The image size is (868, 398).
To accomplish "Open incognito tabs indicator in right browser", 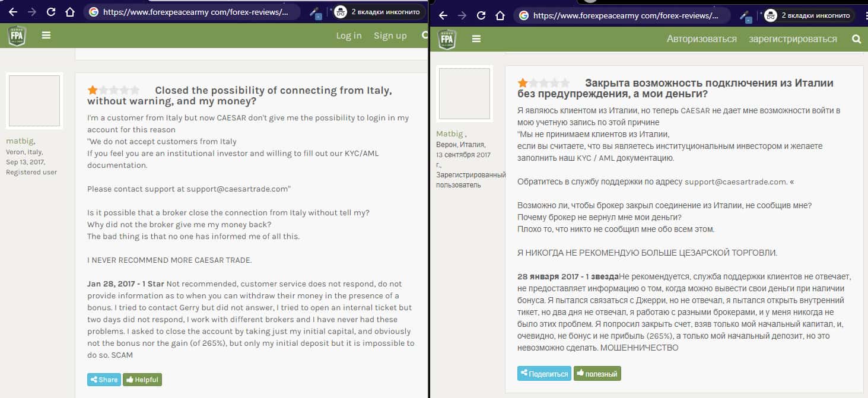I will 809,15.
